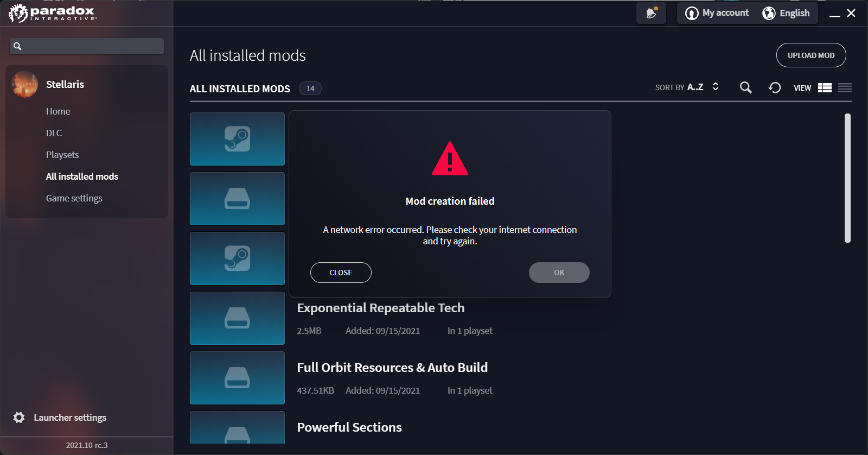Screen dimensions: 868x455
Task: Click the Paradox Interactive logo
Action: pos(53,13)
